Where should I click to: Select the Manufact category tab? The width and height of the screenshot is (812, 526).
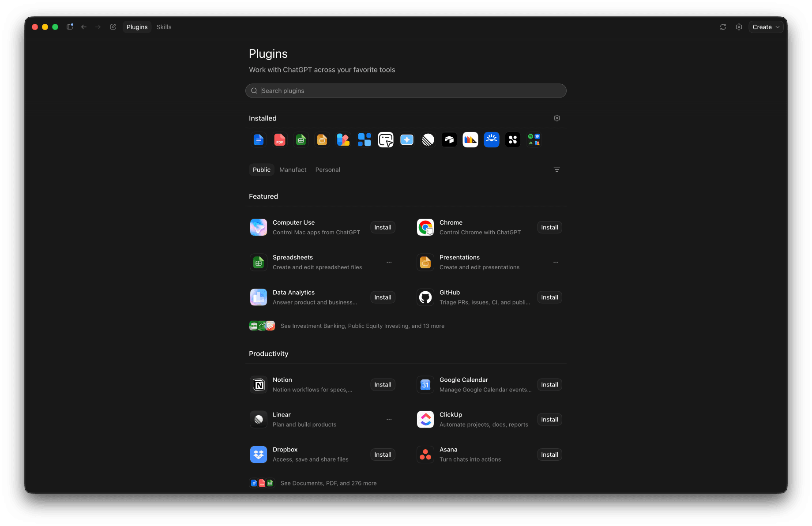point(293,170)
